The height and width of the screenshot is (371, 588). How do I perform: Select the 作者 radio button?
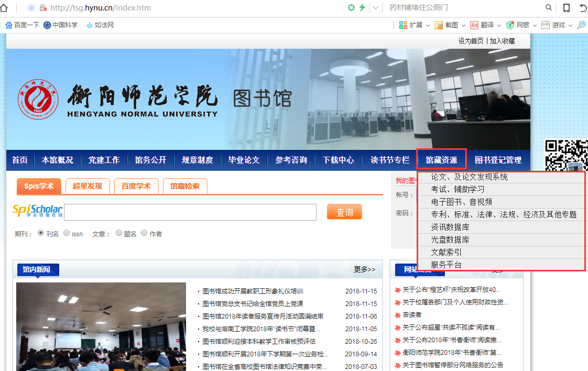tap(144, 233)
